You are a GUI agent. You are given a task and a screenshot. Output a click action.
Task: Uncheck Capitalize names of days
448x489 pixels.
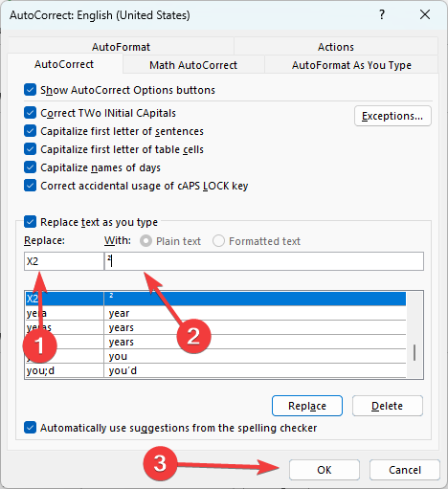30,167
